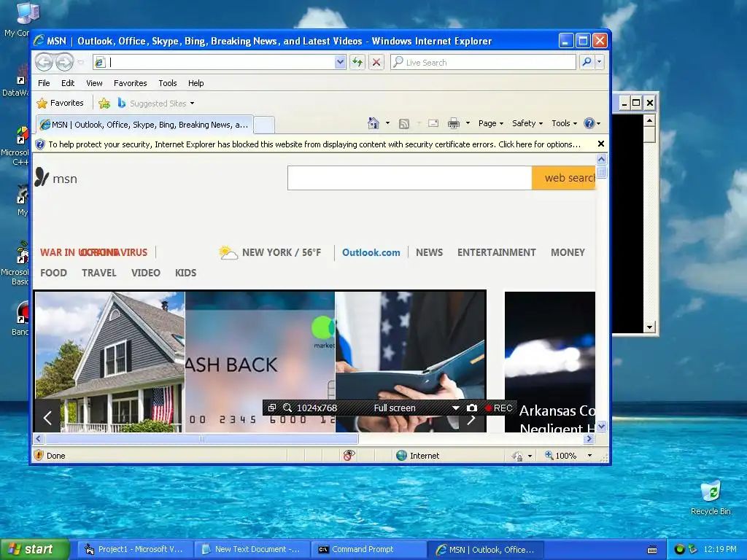This screenshot has width=747, height=560.
Task: Select the window-select icon in recorder bar
Action: 272,408
